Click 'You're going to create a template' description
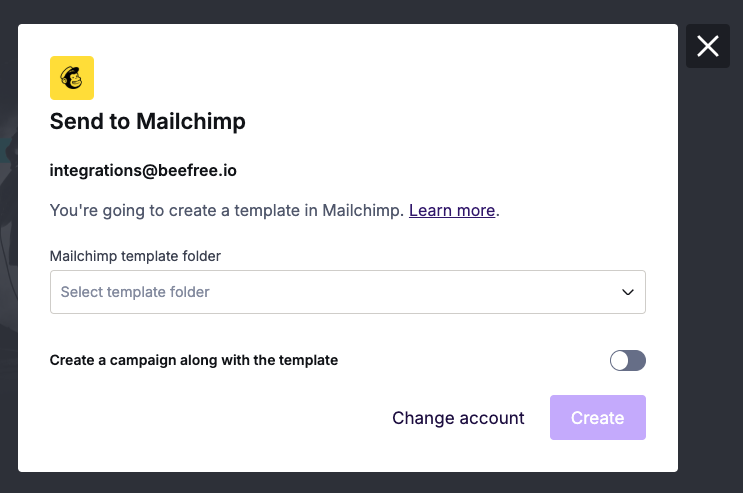743x493 pixels. click(227, 211)
